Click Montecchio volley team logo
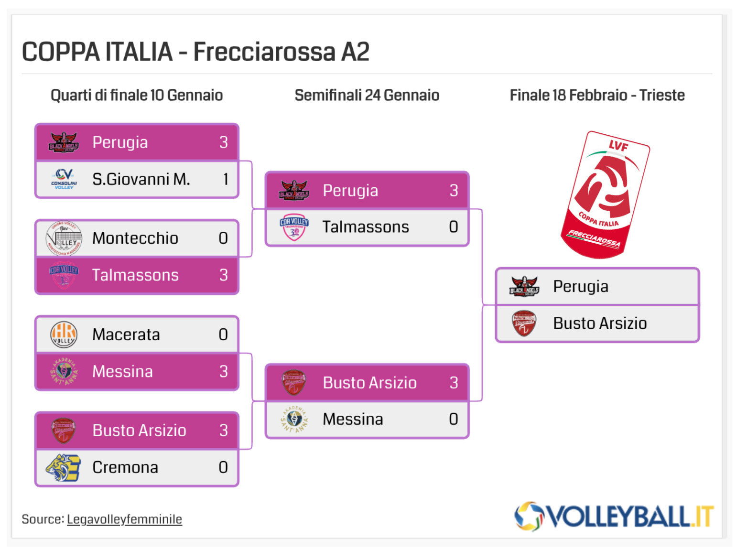This screenshot has width=736, height=560. coord(64,238)
